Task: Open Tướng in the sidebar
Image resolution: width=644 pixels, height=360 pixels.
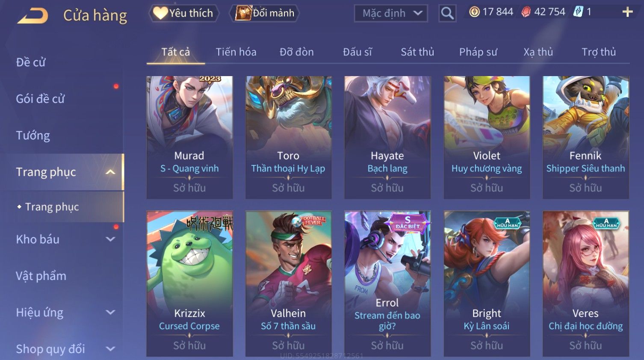Action: [33, 136]
